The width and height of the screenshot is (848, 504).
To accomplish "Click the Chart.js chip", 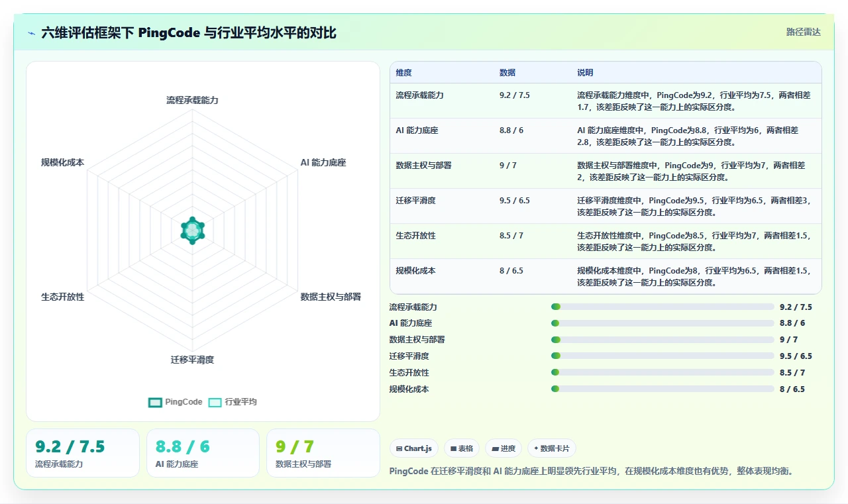I will coord(414,448).
